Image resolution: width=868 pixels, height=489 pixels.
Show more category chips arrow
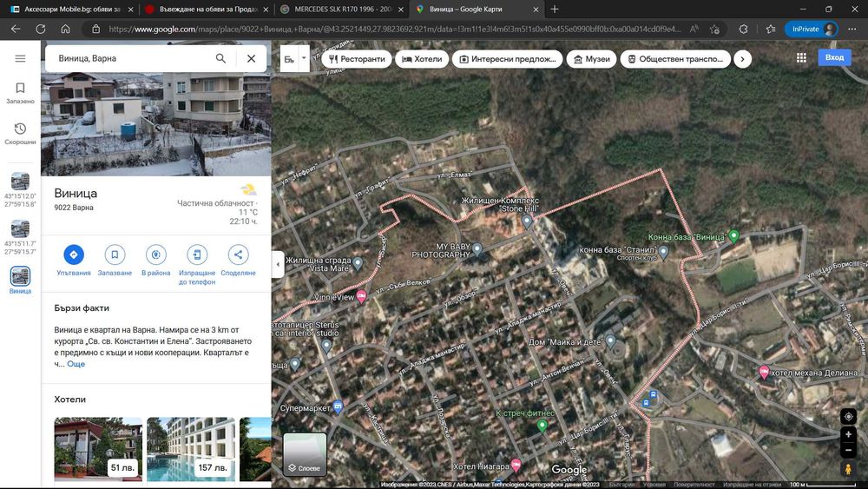pyautogui.click(x=742, y=59)
